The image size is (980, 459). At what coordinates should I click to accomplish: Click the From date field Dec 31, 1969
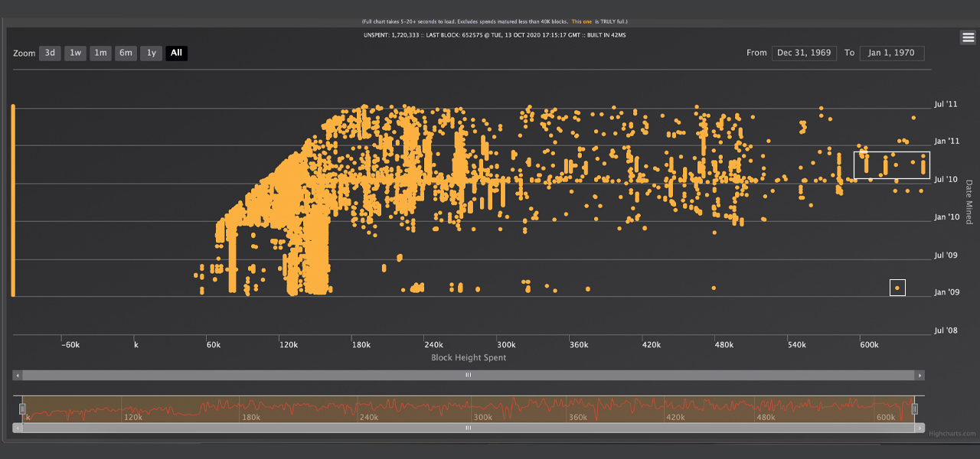(804, 53)
